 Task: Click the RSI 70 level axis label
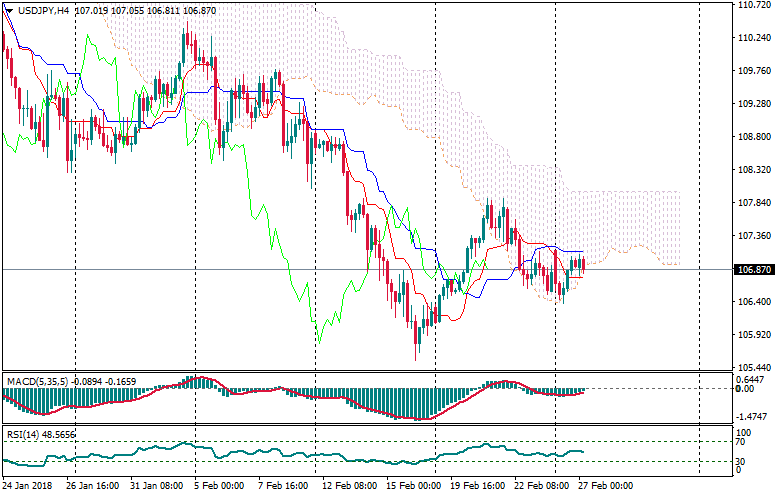click(741, 441)
